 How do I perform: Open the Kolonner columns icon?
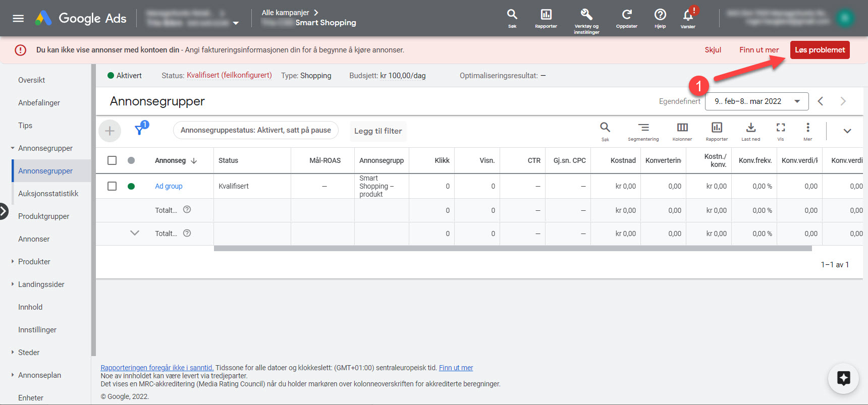682,131
